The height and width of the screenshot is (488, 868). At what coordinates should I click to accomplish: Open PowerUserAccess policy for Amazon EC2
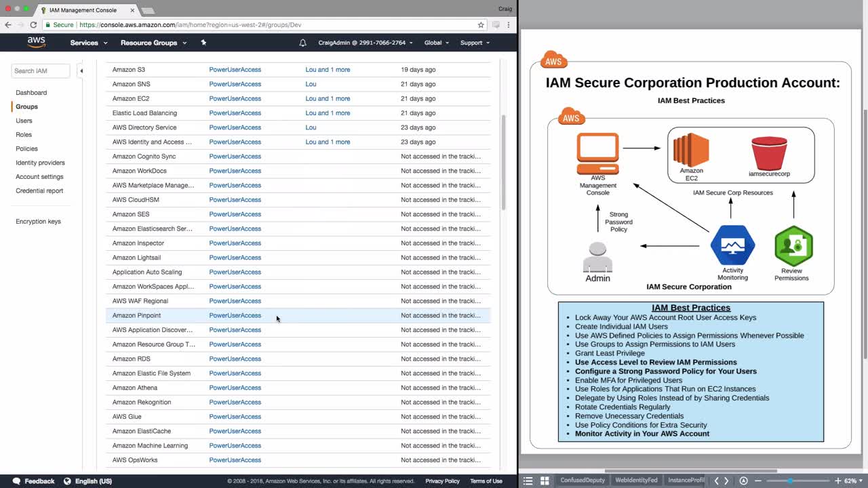(x=235, y=99)
